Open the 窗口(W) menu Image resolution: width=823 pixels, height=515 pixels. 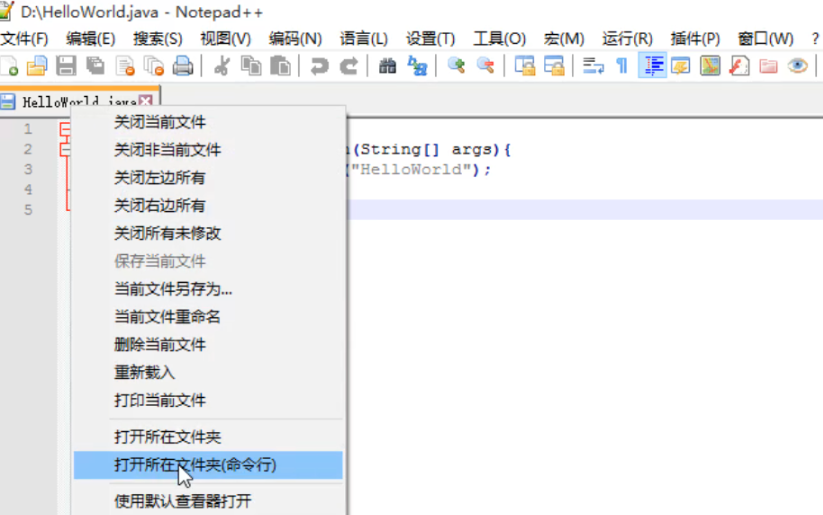point(765,39)
